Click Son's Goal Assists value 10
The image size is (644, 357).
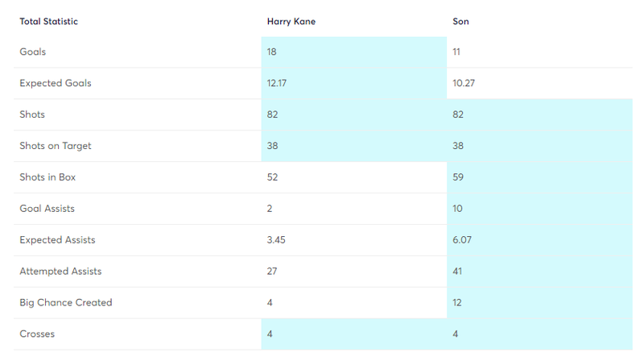457,209
